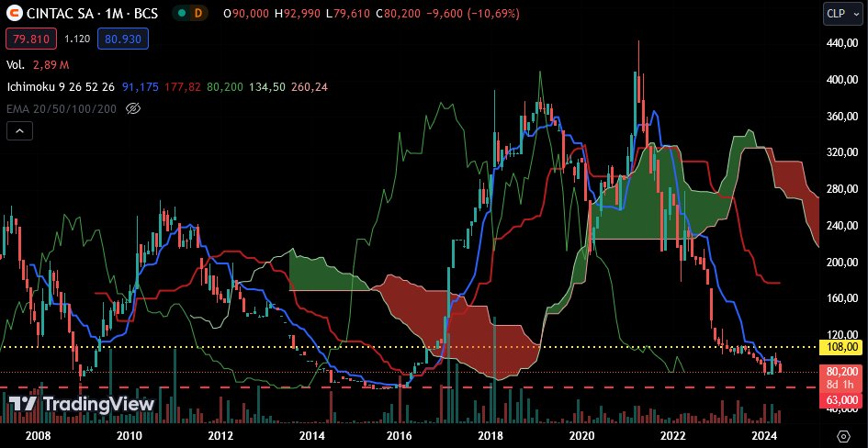
Task: Click the 2008 label on time axis
Action: [x=38, y=435]
